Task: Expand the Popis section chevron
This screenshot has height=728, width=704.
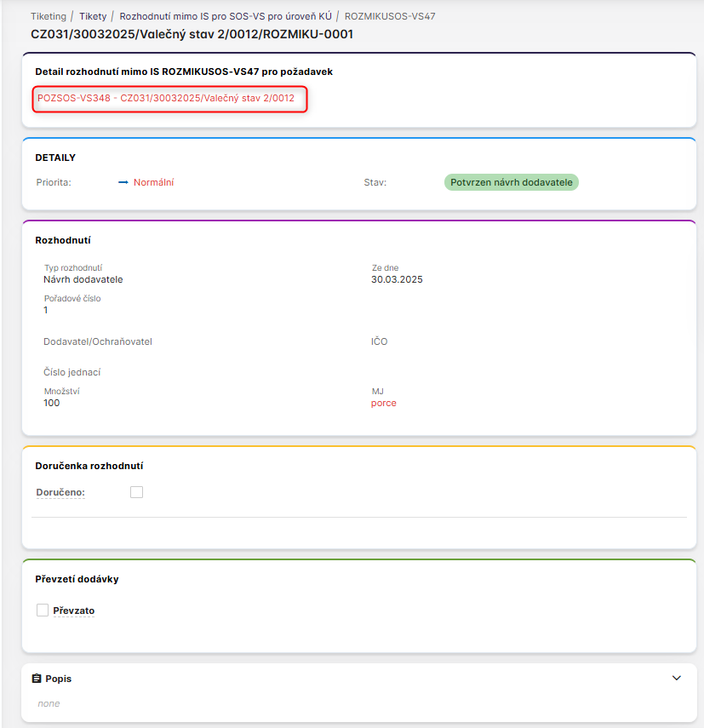Action: [x=677, y=679]
